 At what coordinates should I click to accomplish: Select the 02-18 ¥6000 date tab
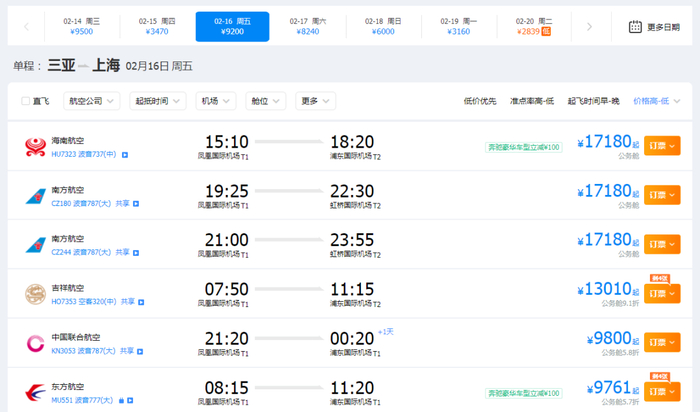[x=383, y=27]
